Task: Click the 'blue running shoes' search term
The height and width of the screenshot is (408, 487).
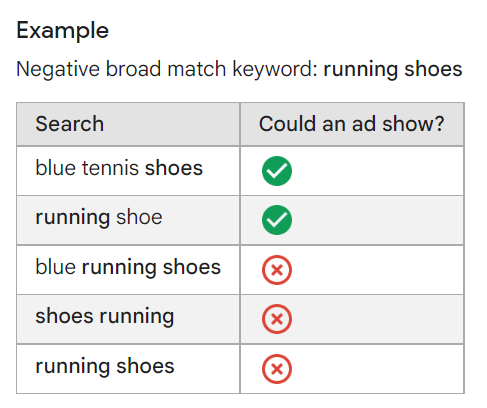Action: pos(128,267)
